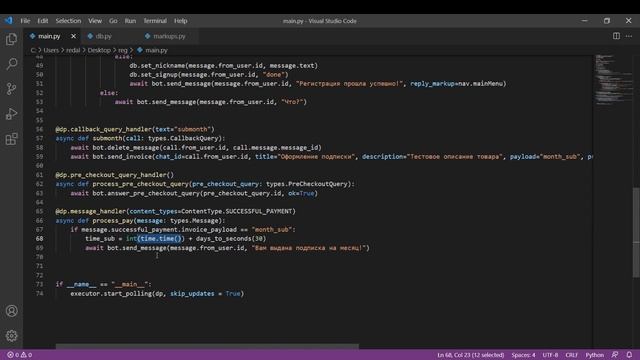Open the Edit menu
Screen dimensions: 640x360
(x=43, y=21)
